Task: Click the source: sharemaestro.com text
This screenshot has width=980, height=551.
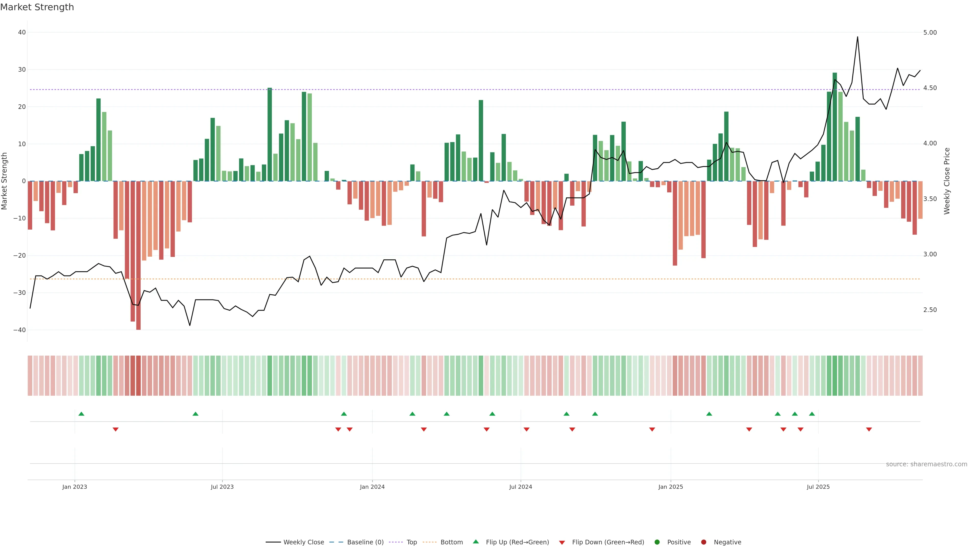Action: coord(926,464)
